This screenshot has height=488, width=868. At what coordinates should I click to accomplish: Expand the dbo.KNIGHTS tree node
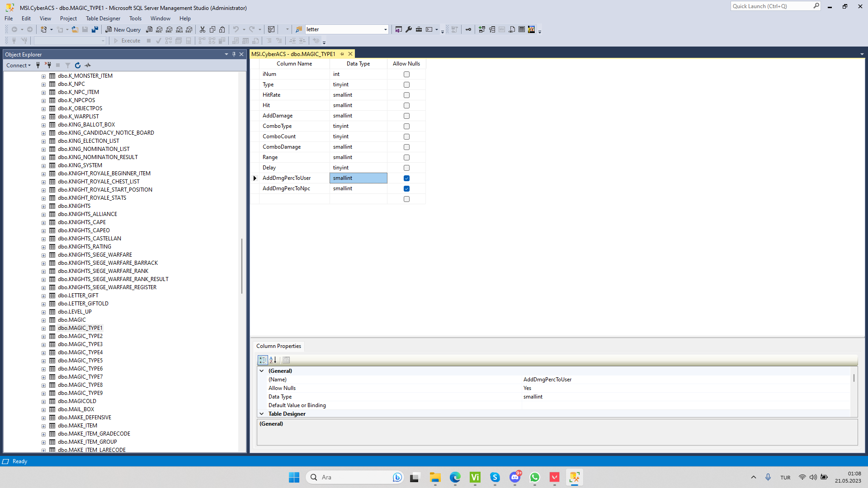(x=44, y=206)
